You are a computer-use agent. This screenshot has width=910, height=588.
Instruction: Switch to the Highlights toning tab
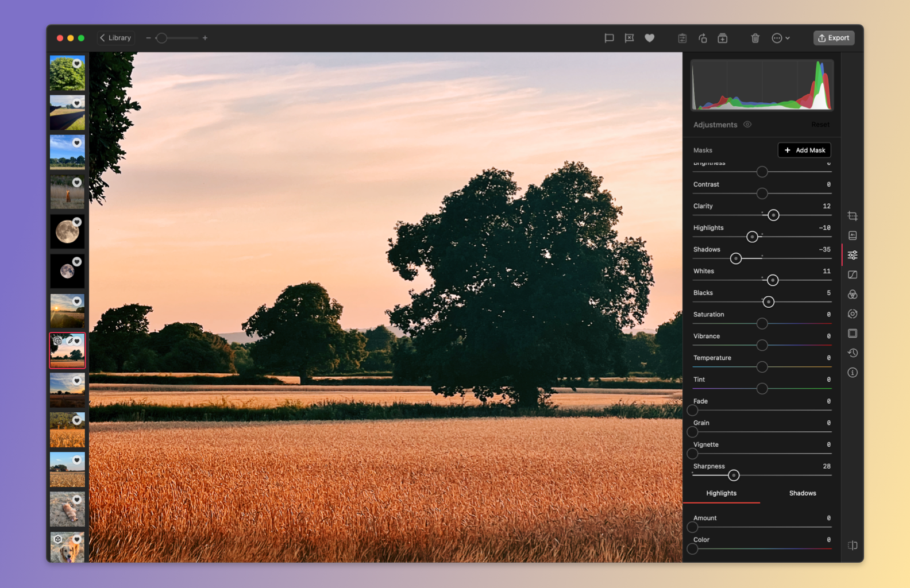pos(721,493)
